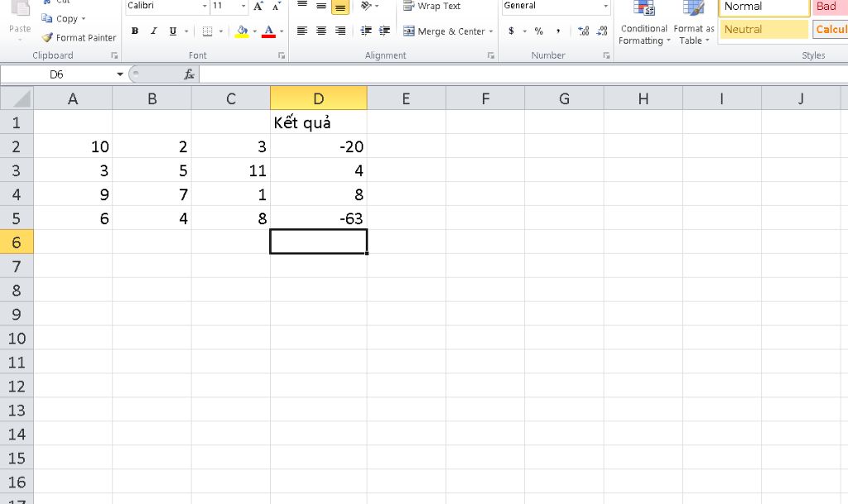Apply the Borders icon
This screenshot has width=848, height=504.
pyautogui.click(x=207, y=31)
